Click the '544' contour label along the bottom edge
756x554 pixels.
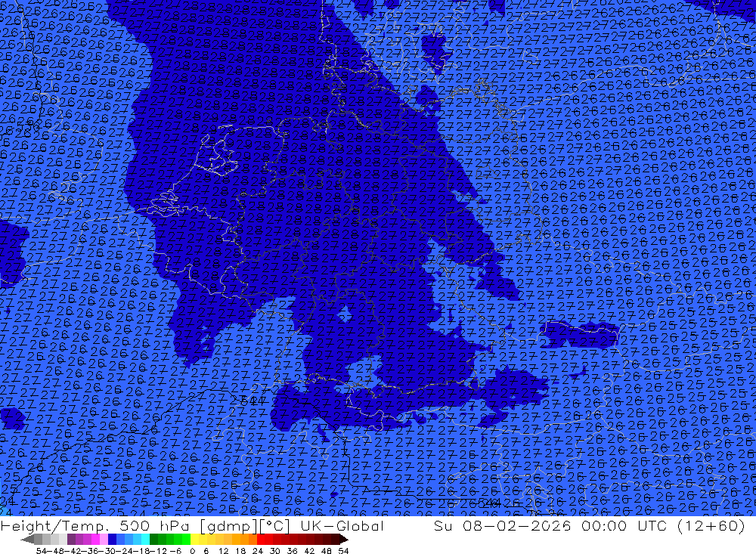pos(491,503)
